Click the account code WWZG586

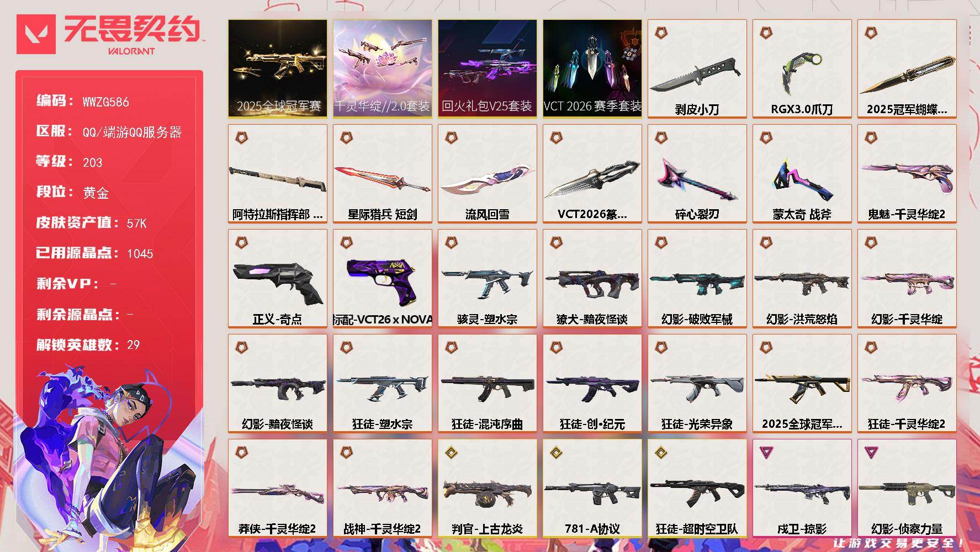coord(106,102)
